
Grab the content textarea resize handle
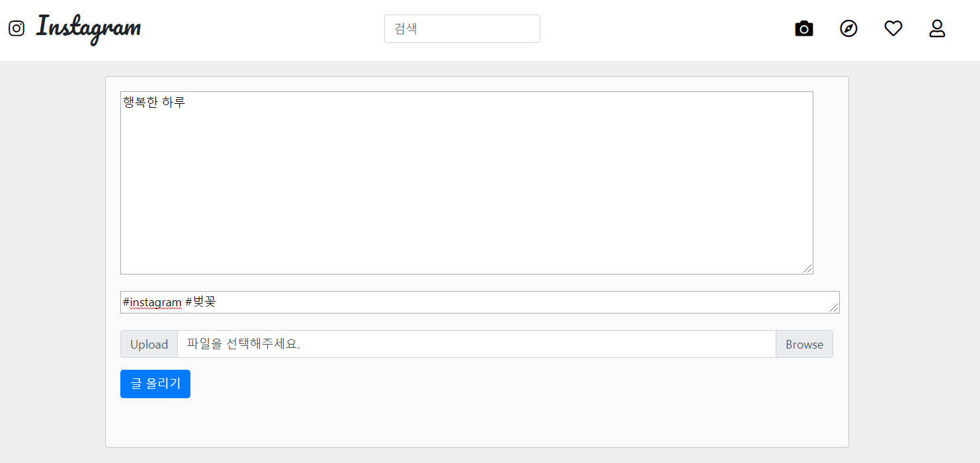pos(807,269)
